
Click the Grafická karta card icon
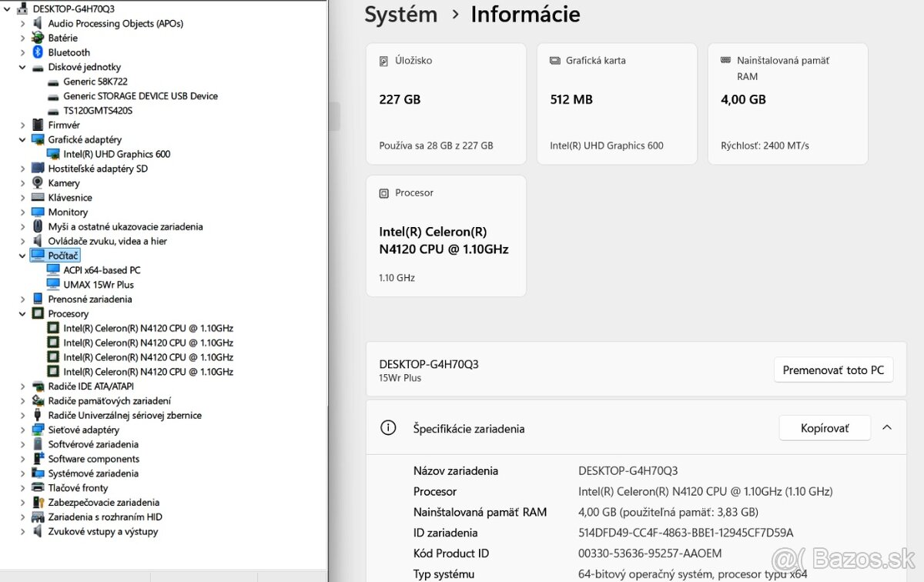pos(554,61)
